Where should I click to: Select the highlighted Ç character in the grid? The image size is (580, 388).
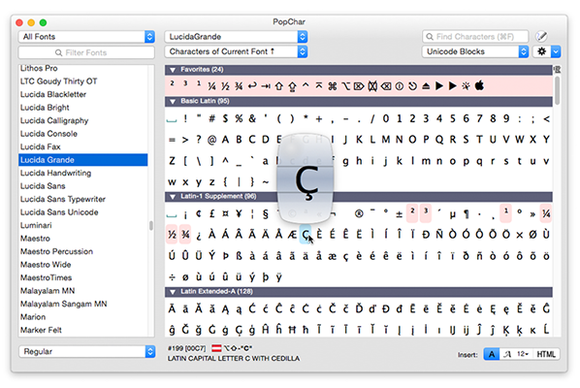(306, 235)
